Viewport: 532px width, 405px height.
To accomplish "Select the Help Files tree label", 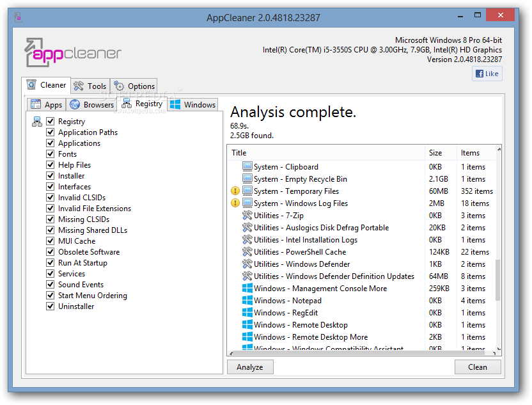I will coord(74,165).
